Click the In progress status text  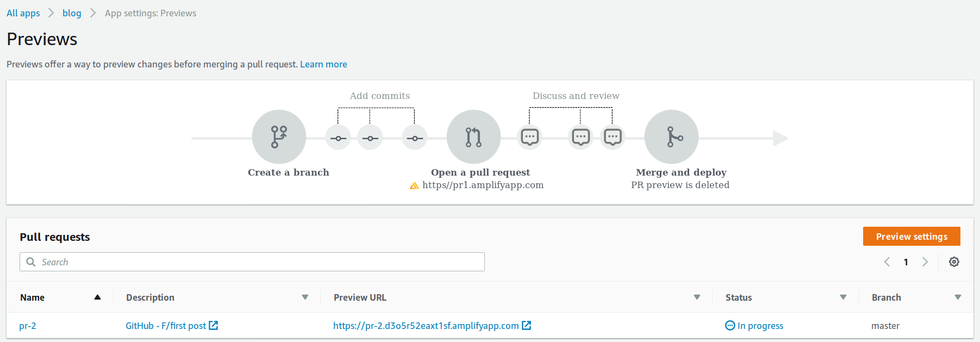(x=760, y=326)
